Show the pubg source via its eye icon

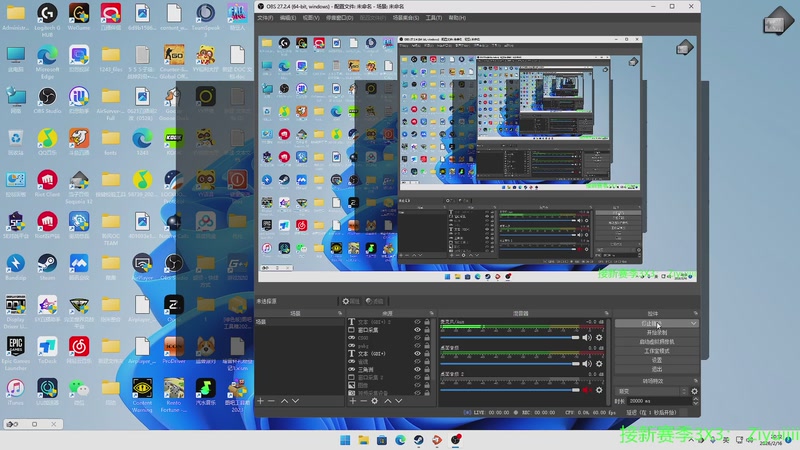point(417,346)
